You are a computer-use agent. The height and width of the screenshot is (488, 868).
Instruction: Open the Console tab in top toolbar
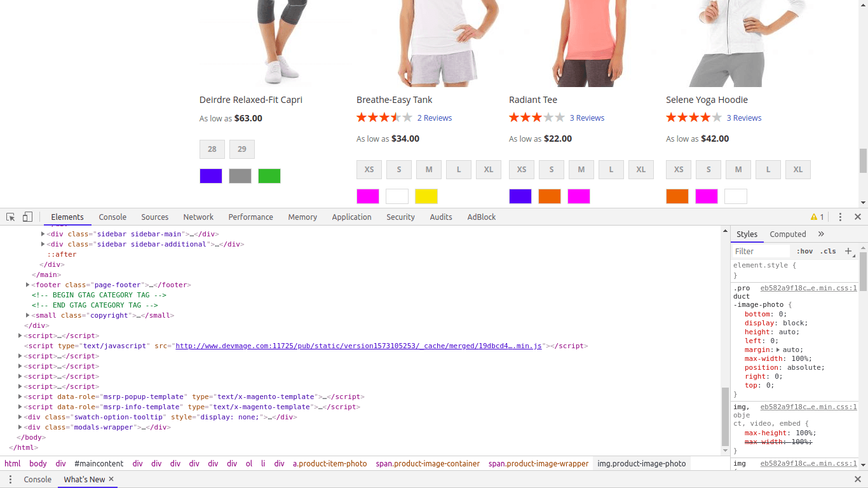[112, 217]
